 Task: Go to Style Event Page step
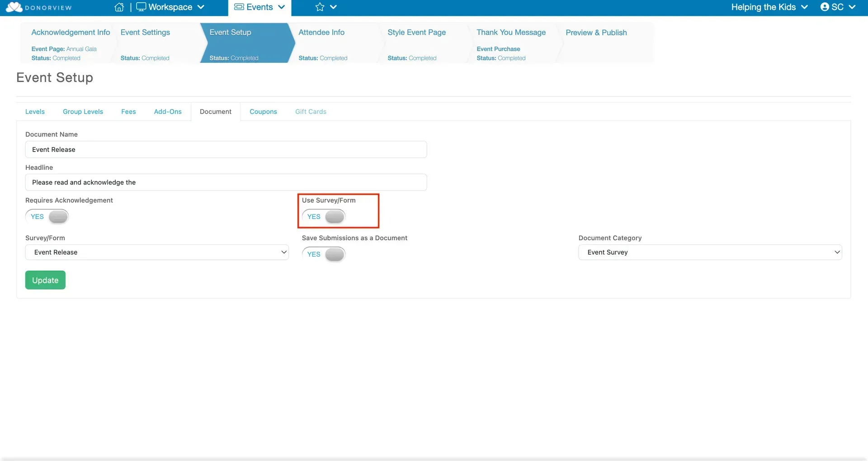tap(416, 33)
